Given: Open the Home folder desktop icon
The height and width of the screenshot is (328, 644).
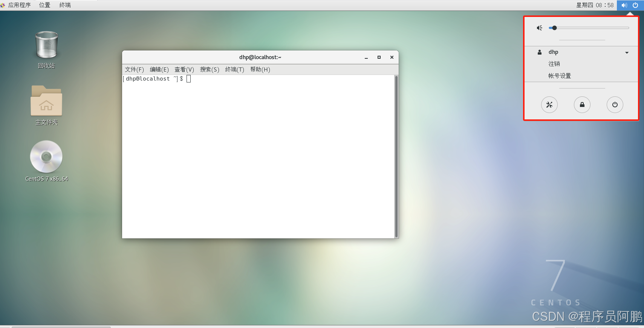Looking at the screenshot, I should [46, 101].
